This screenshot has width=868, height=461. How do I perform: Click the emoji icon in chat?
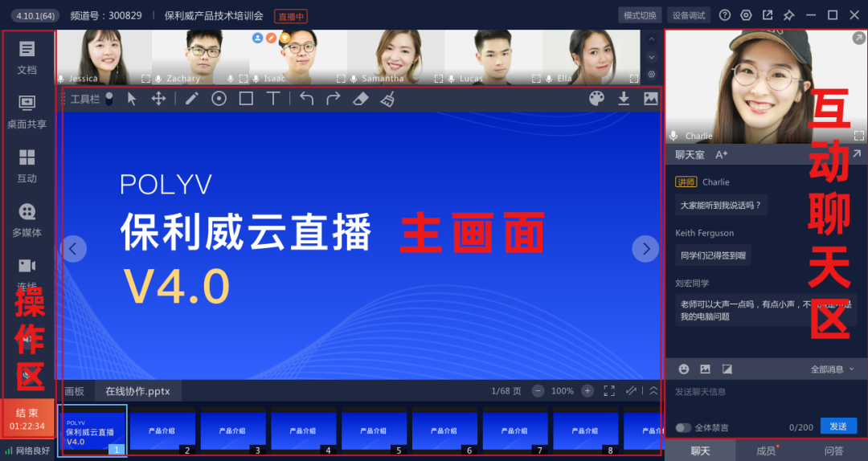(684, 369)
